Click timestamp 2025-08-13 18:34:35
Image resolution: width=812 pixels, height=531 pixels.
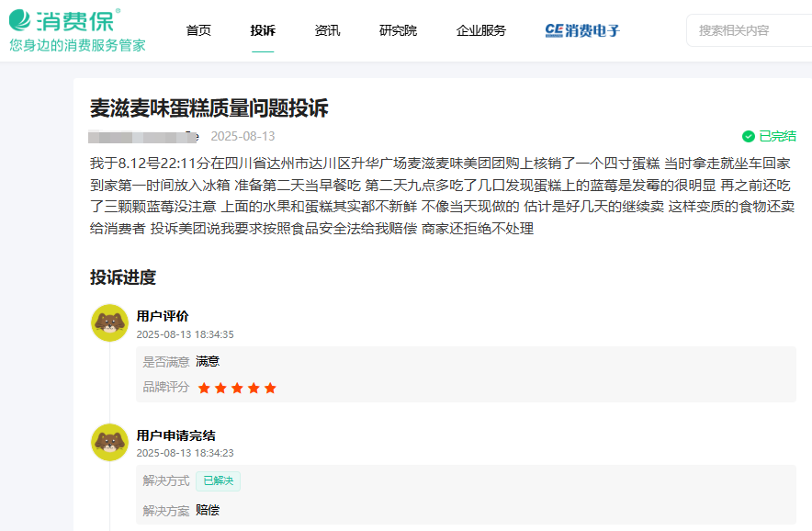[185, 334]
